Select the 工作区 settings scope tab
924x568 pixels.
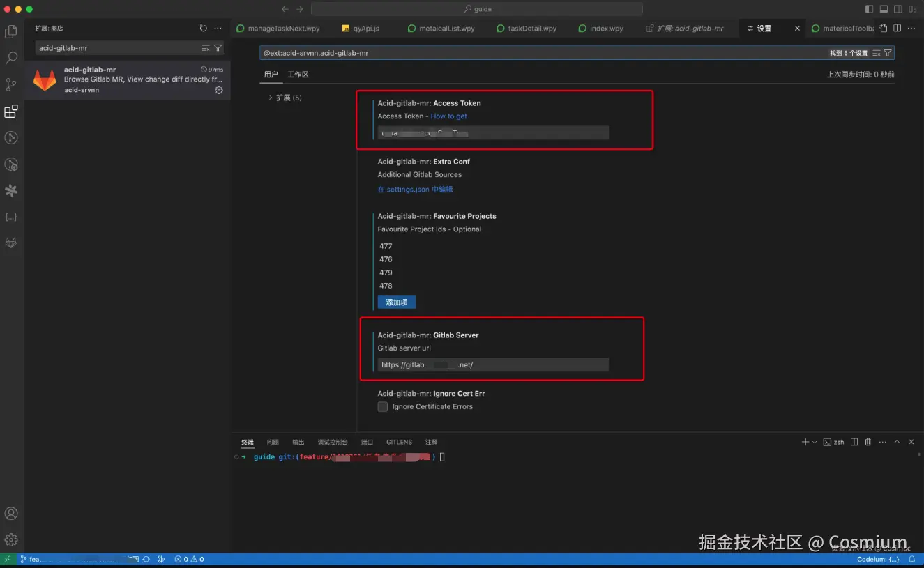tap(298, 75)
